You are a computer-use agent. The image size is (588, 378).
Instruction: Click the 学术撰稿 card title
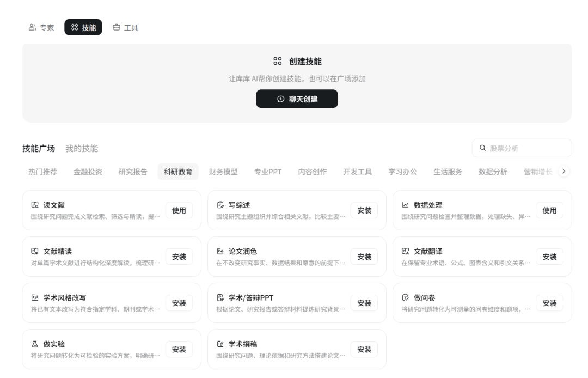point(243,344)
